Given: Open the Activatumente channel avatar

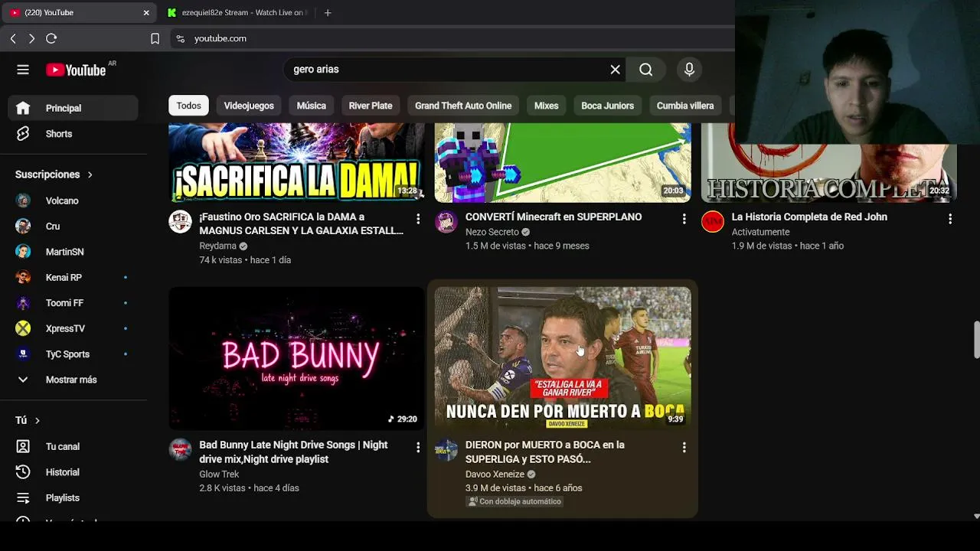Looking at the screenshot, I should coord(713,221).
